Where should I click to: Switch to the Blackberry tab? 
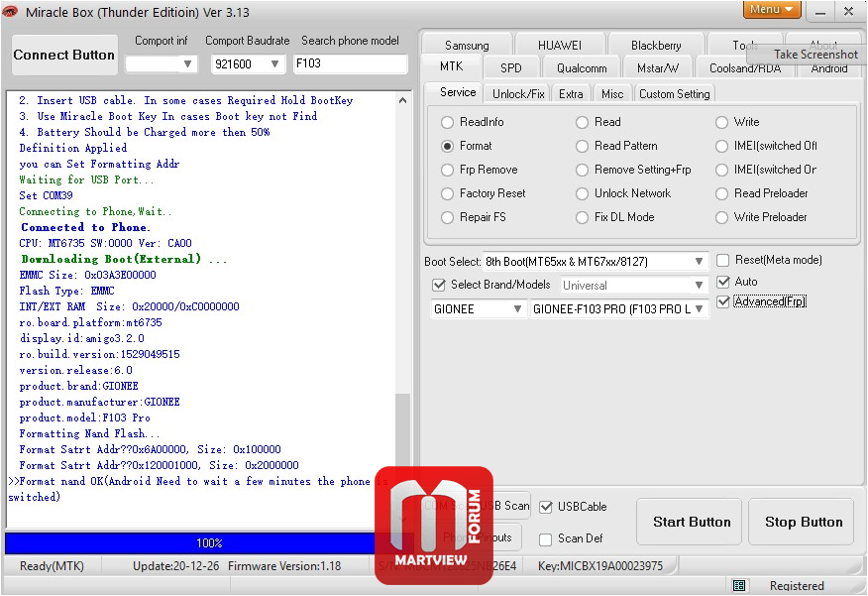click(655, 45)
